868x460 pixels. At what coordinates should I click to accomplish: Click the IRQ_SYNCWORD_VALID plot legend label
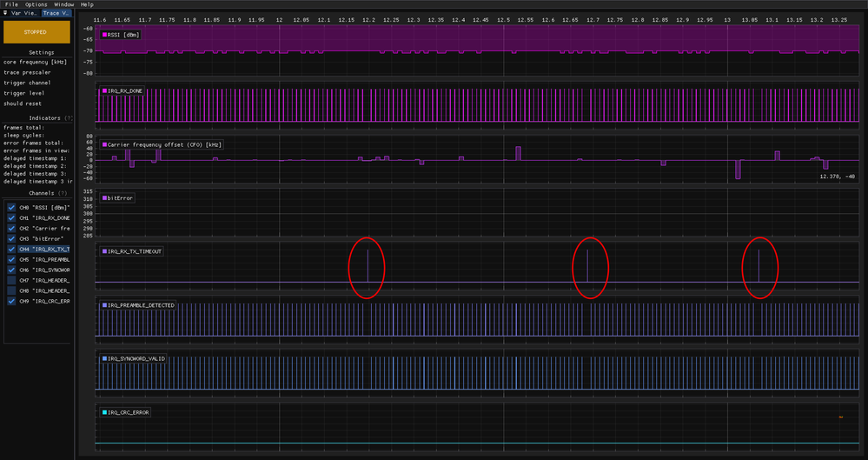coord(136,359)
